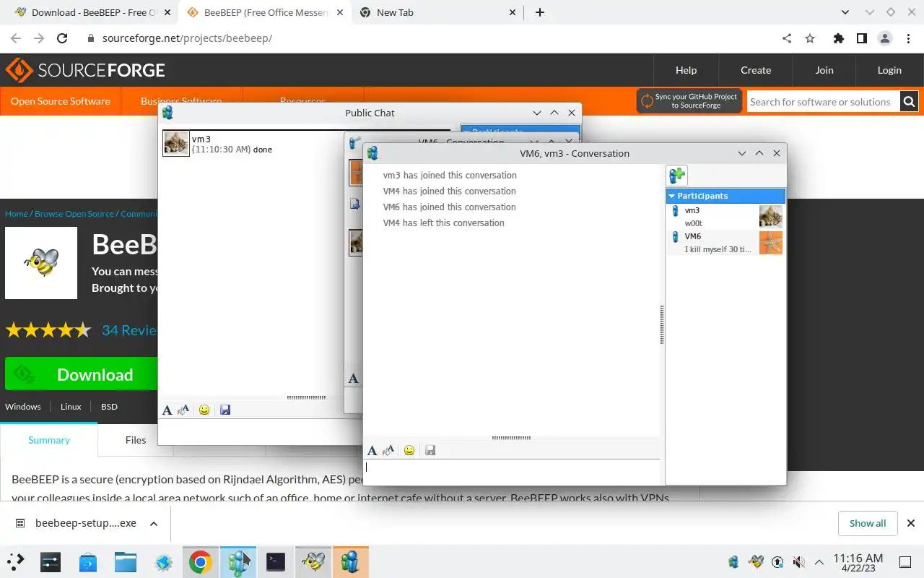
Task: Open emoticon picker in VM6, vm3 conversation
Action: (x=409, y=450)
